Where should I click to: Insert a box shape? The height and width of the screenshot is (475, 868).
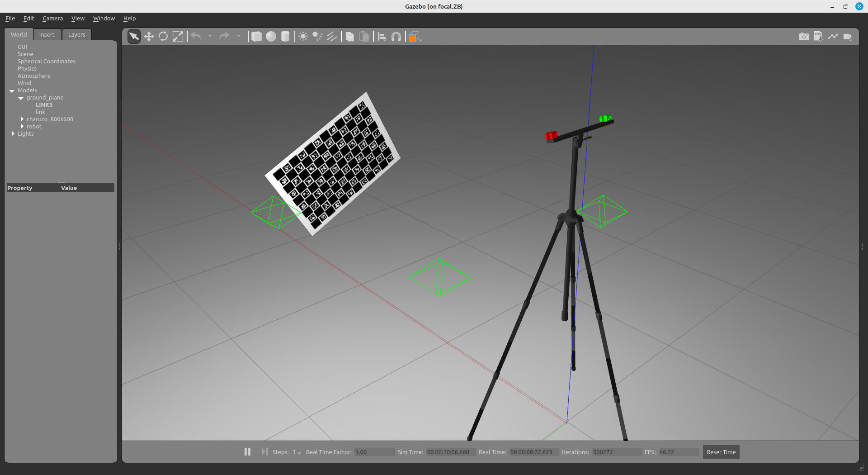click(x=256, y=37)
